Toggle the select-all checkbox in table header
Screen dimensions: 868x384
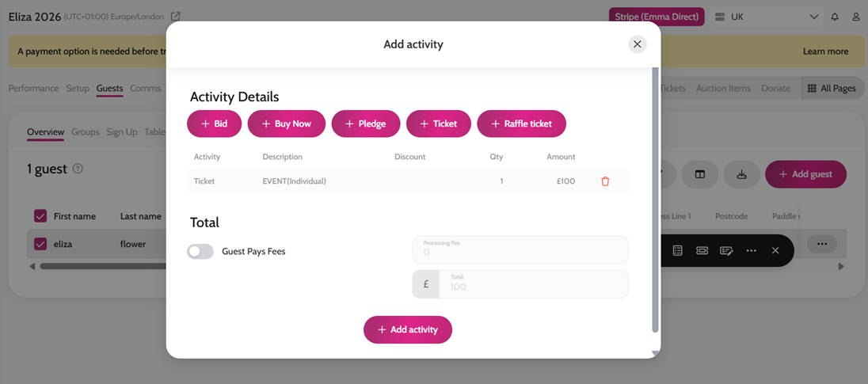coord(40,216)
